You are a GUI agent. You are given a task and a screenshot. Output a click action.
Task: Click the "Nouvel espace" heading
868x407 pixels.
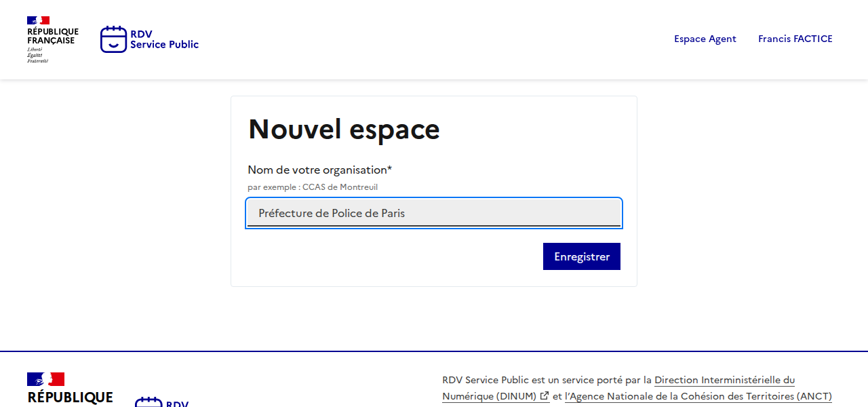click(344, 129)
